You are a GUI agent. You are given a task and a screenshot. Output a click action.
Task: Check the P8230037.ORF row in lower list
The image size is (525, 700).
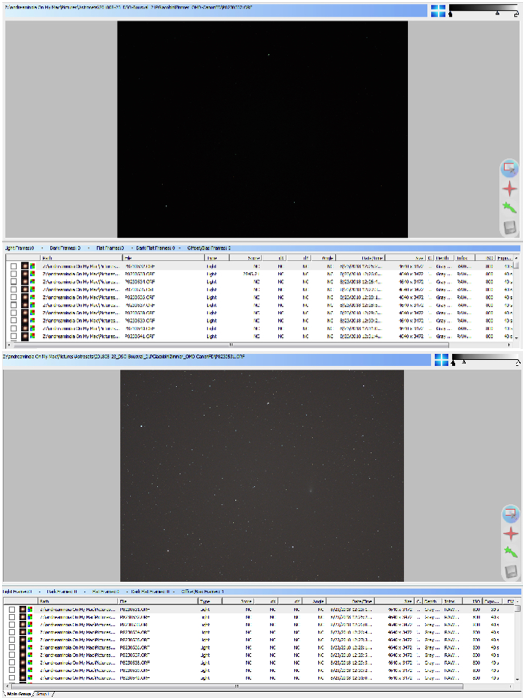(x=12, y=655)
